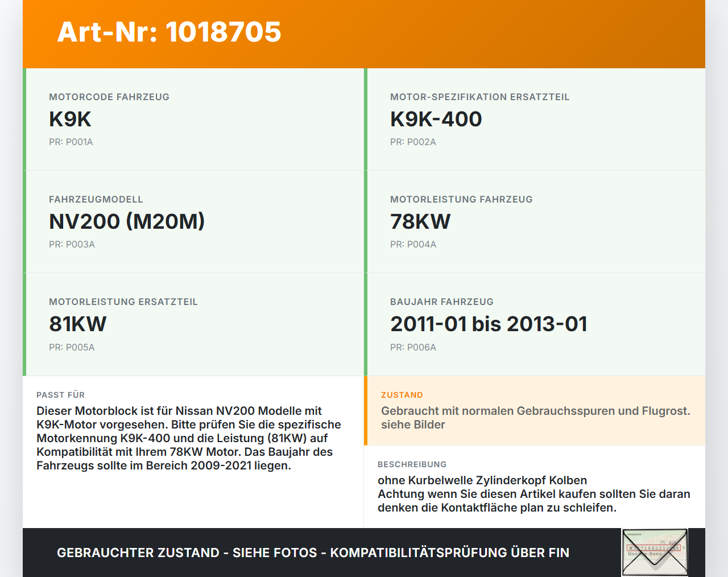Click the Art-Nr: 1018705 header title

[169, 32]
